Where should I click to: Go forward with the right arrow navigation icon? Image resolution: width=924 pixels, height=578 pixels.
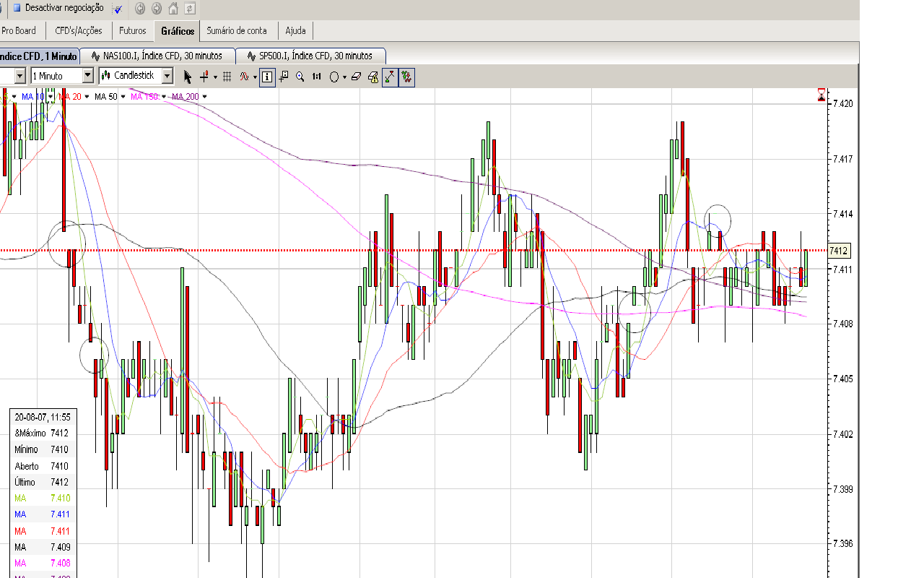click(156, 9)
